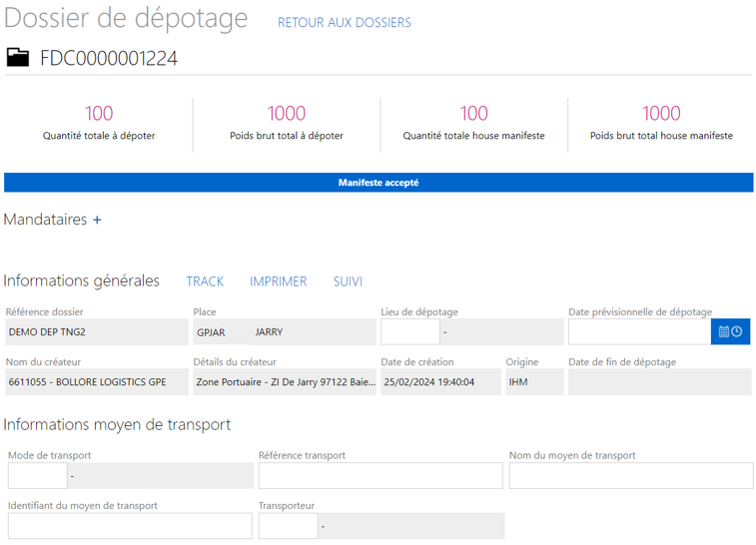Open the SUIVI link
The width and height of the screenshot is (756, 545).
[x=348, y=281]
